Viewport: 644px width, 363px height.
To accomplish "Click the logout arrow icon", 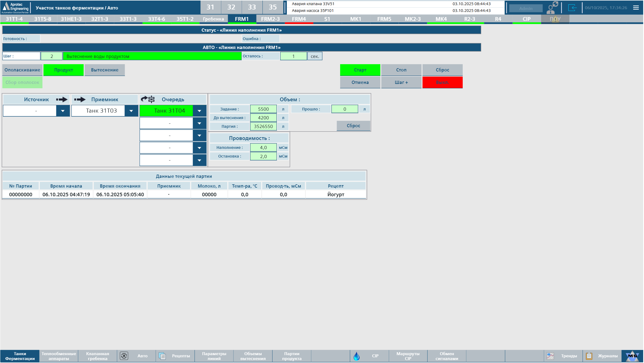I will 572,8.
